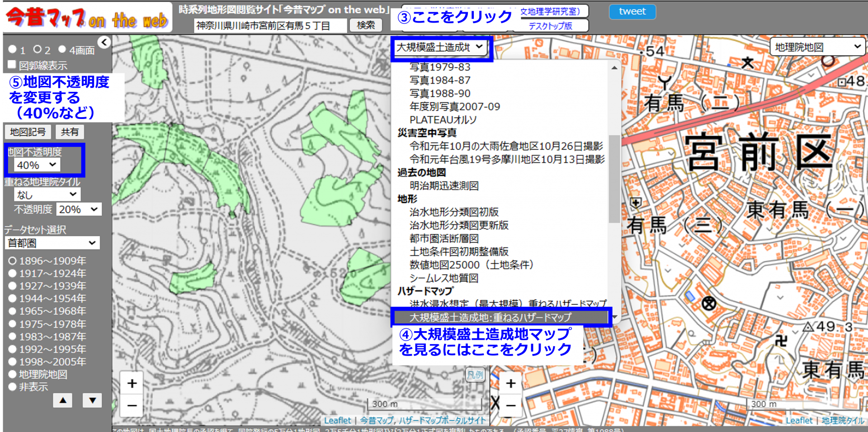The height and width of the screenshot is (432, 868).
Task: Select period 1965〜1968年
Action: coord(12,311)
